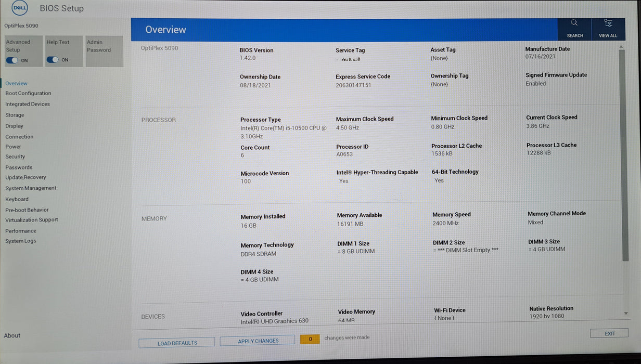This screenshot has width=641, height=364.
Task: Click the DIMM Slot Empty value
Action: [x=466, y=250]
